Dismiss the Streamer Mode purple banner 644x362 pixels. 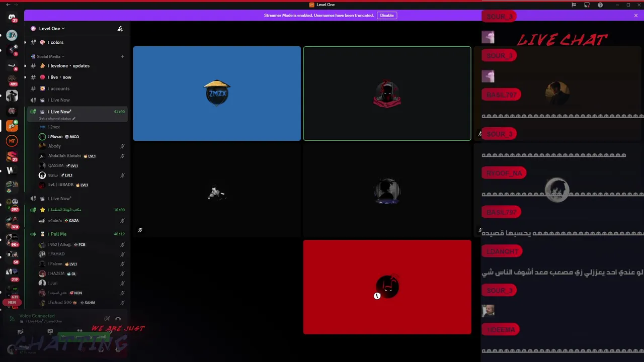click(636, 15)
